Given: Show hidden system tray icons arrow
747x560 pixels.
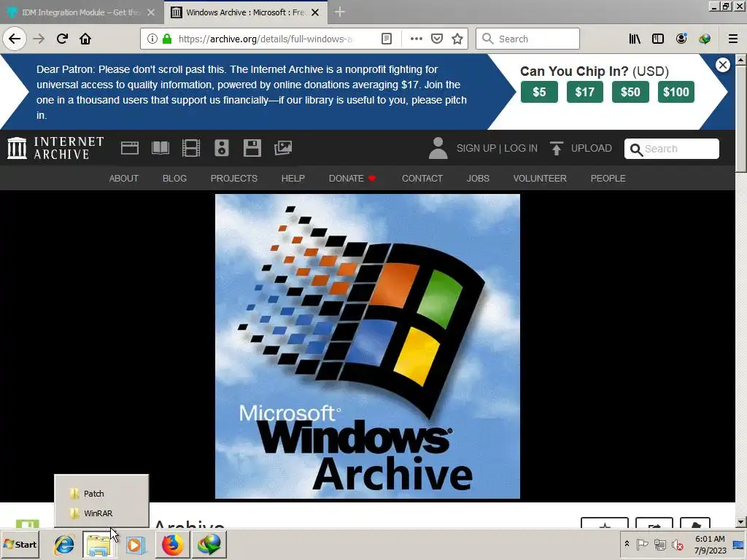Looking at the screenshot, I should coord(627,544).
